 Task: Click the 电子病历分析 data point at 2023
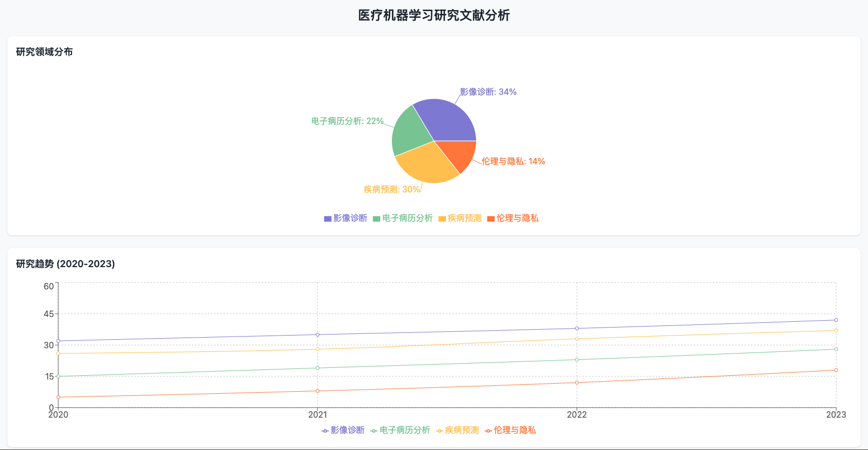836,349
